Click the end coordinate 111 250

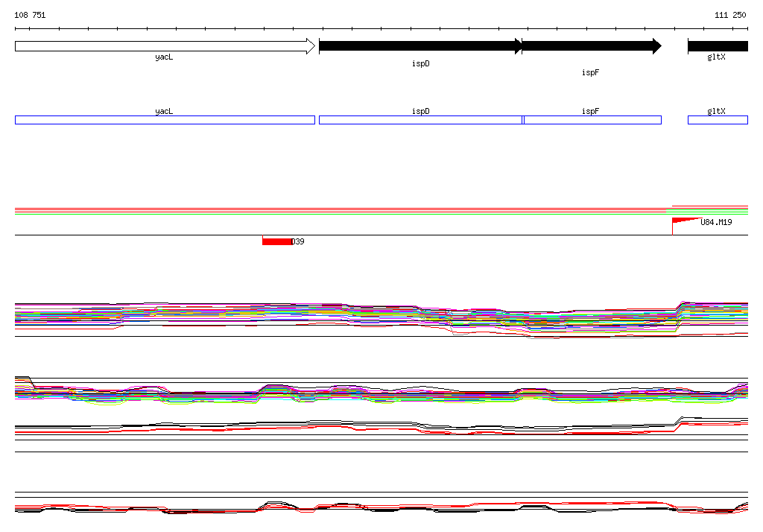click(730, 15)
